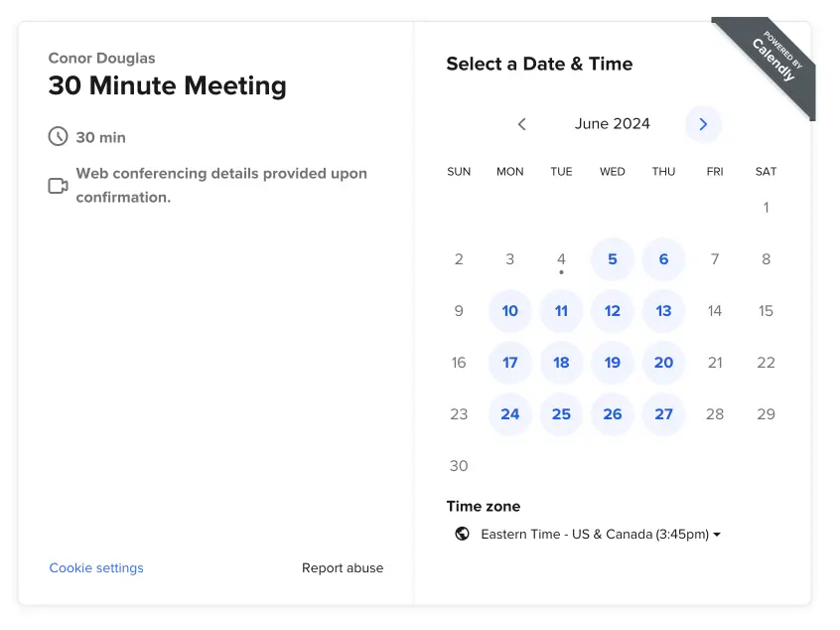The image size is (840, 630).
Task: Click the video camera conferencing icon
Action: pyautogui.click(x=59, y=186)
